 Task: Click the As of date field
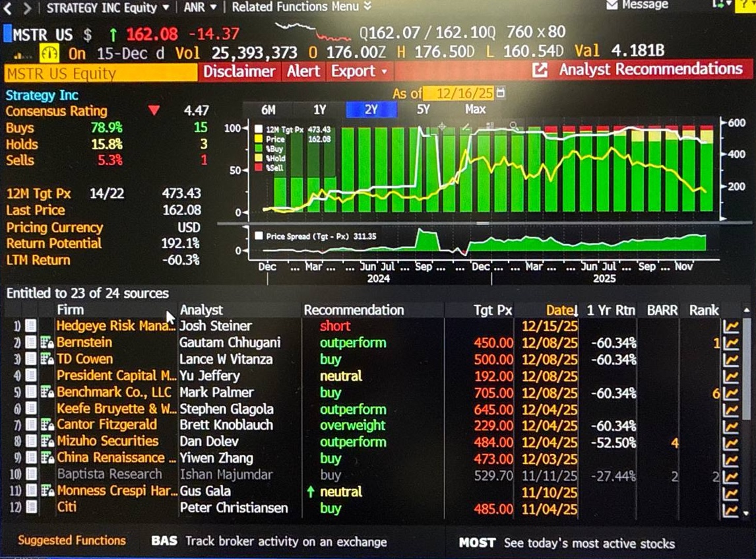tap(460, 93)
